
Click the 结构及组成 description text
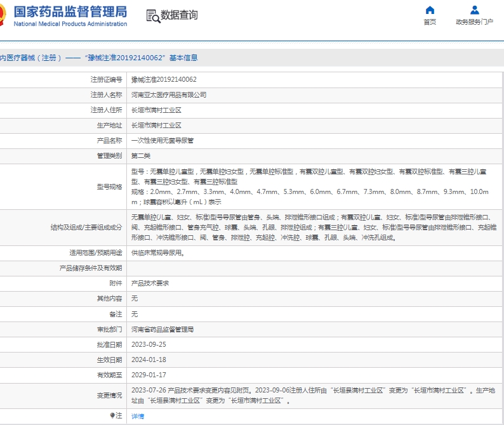click(x=314, y=228)
